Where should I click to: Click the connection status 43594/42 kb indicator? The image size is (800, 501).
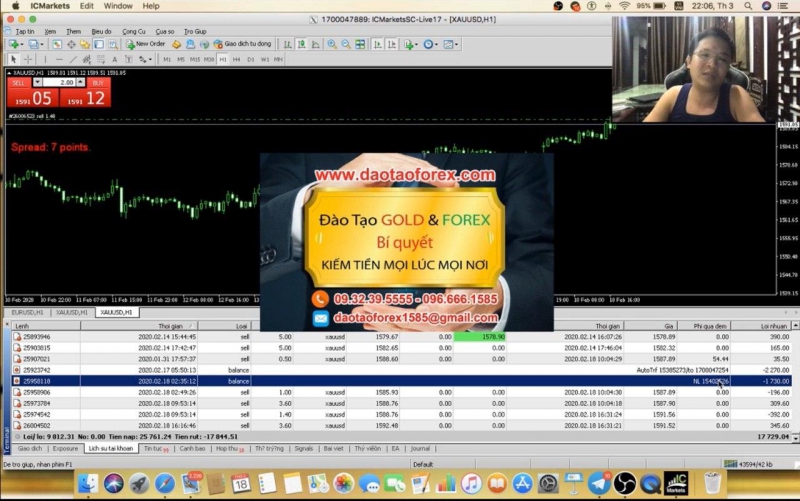(x=748, y=464)
